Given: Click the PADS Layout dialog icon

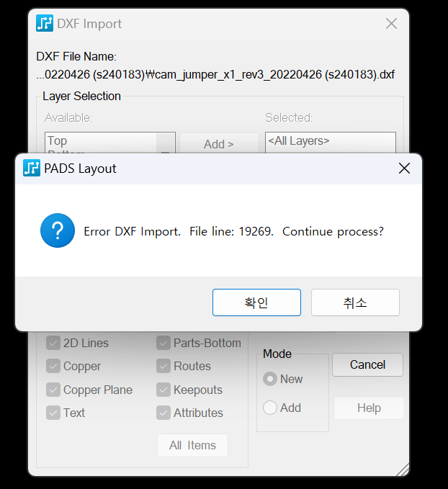Looking at the screenshot, I should click(x=32, y=169).
